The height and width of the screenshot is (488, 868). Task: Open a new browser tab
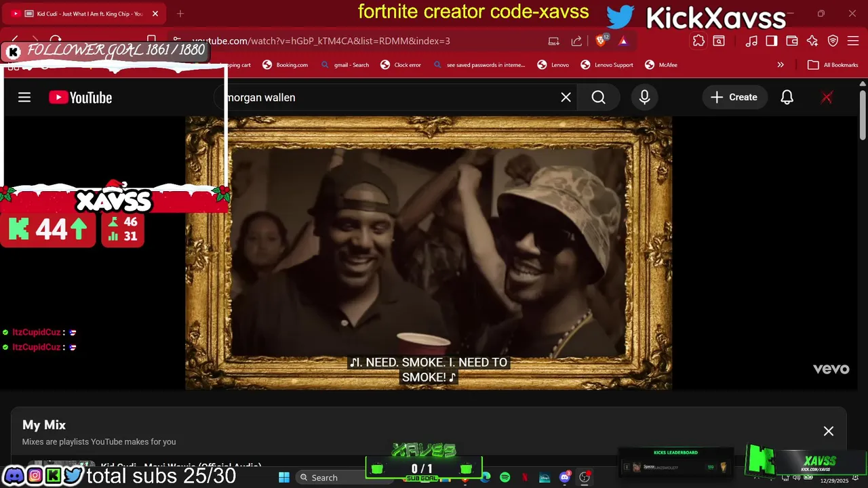point(180,14)
